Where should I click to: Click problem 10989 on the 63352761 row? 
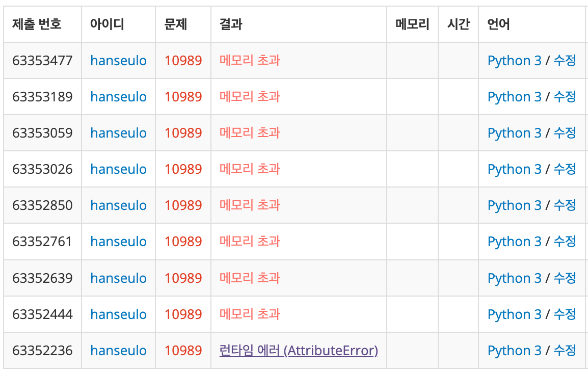point(182,242)
